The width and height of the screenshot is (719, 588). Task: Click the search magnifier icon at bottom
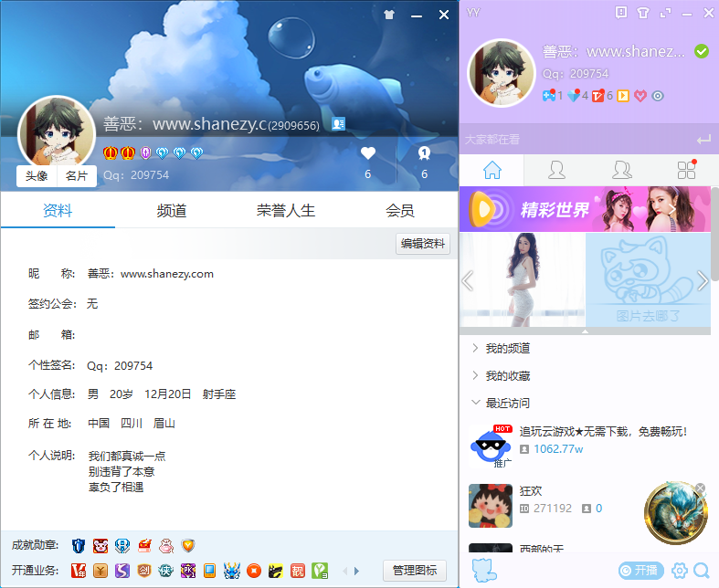pos(702,571)
